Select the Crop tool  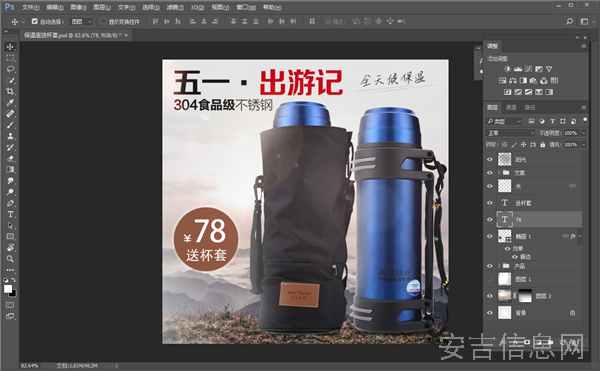coord(10,91)
